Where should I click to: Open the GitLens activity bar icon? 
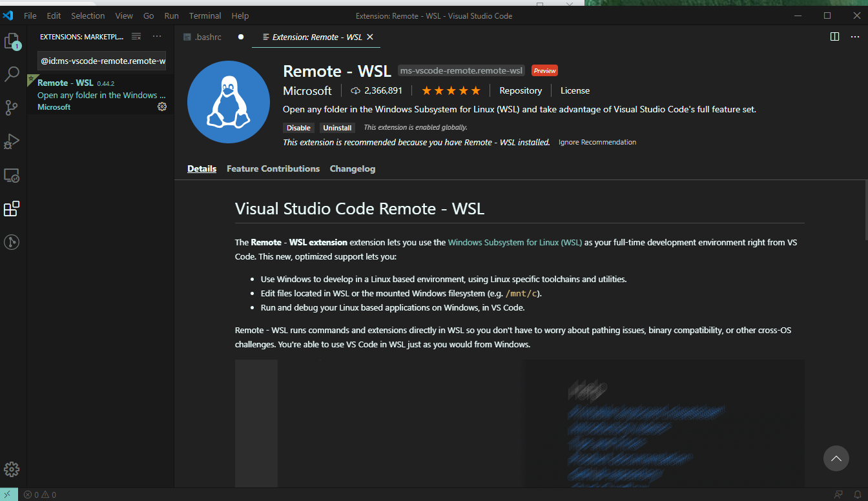coord(12,242)
